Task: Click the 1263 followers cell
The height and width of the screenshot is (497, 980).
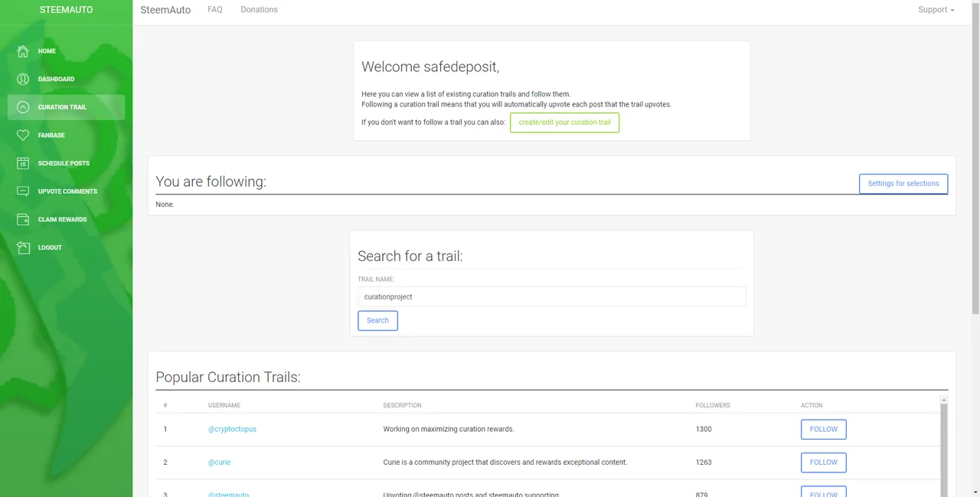Action: click(704, 463)
